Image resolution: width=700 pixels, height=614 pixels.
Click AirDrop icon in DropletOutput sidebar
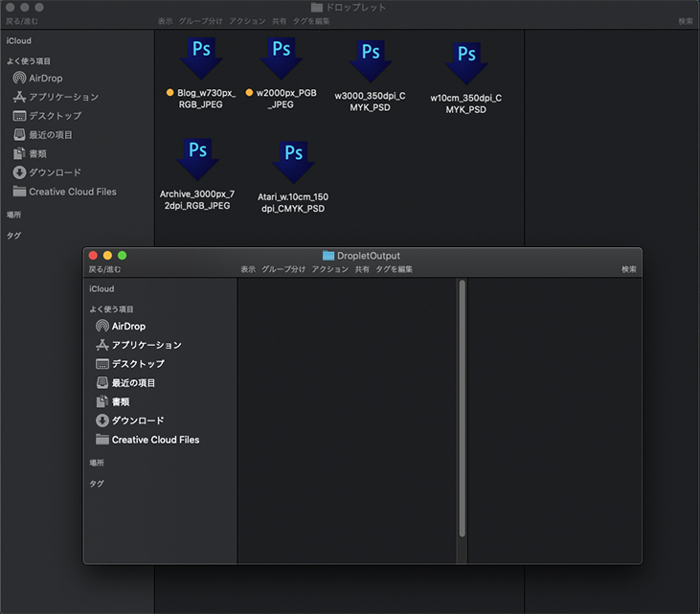coord(102,326)
